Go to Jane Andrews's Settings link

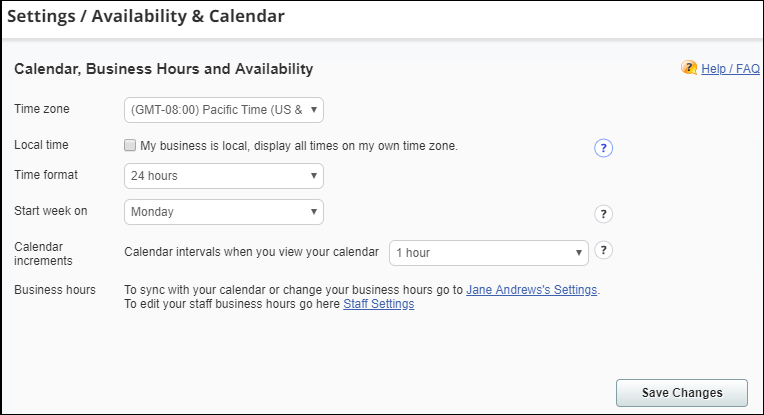pyautogui.click(x=532, y=290)
